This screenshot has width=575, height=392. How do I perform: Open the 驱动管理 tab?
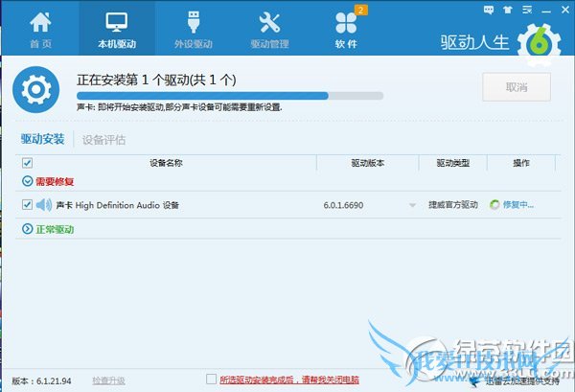click(269, 30)
